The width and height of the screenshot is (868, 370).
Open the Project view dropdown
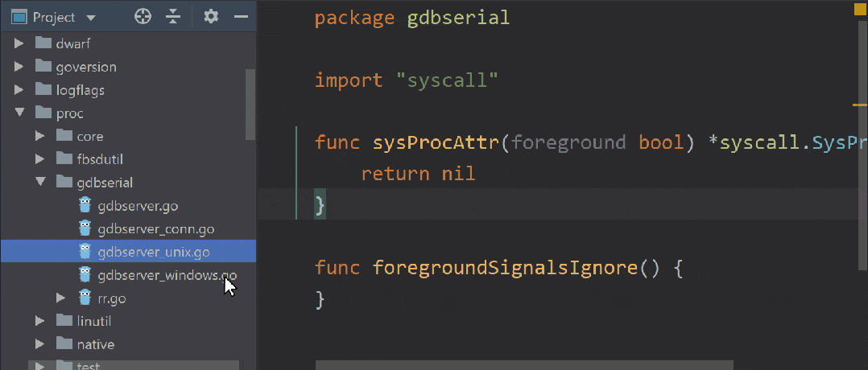click(89, 18)
